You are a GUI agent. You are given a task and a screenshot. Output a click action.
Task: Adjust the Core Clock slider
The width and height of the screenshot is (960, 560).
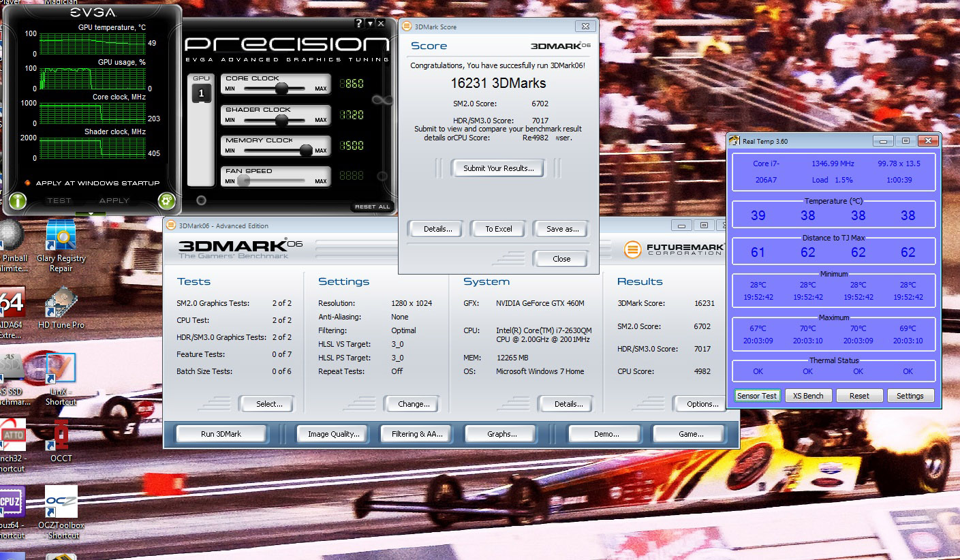point(281,89)
